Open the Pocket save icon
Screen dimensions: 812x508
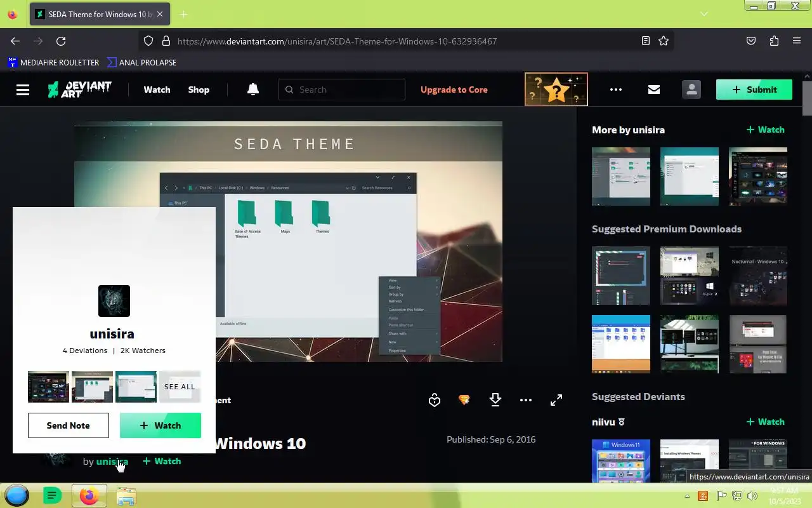coord(751,41)
